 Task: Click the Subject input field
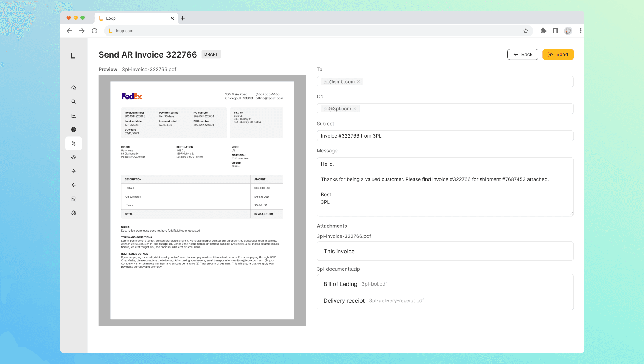[x=445, y=136]
